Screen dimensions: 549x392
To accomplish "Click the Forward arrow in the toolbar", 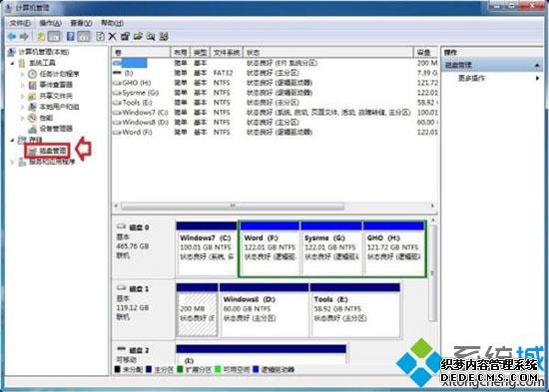I will pos(24,36).
